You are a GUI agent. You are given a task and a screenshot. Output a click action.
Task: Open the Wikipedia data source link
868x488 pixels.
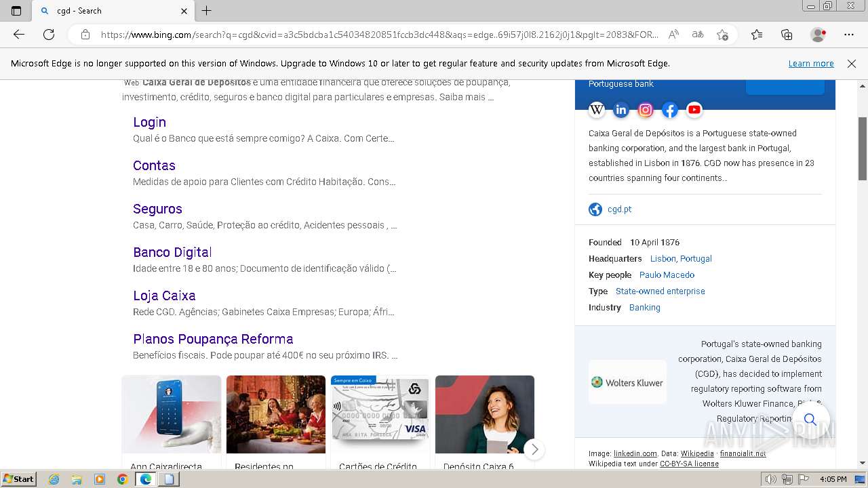tap(697, 453)
